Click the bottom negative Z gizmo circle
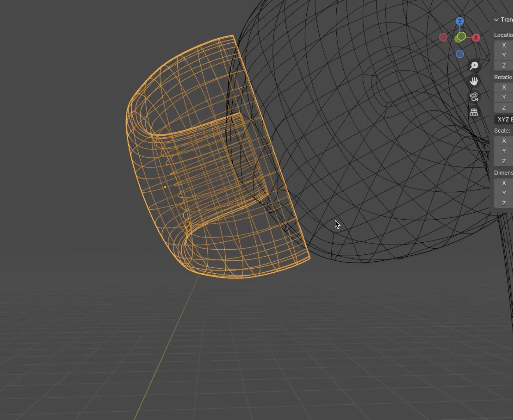Image resolution: width=513 pixels, height=420 pixels. click(x=460, y=54)
